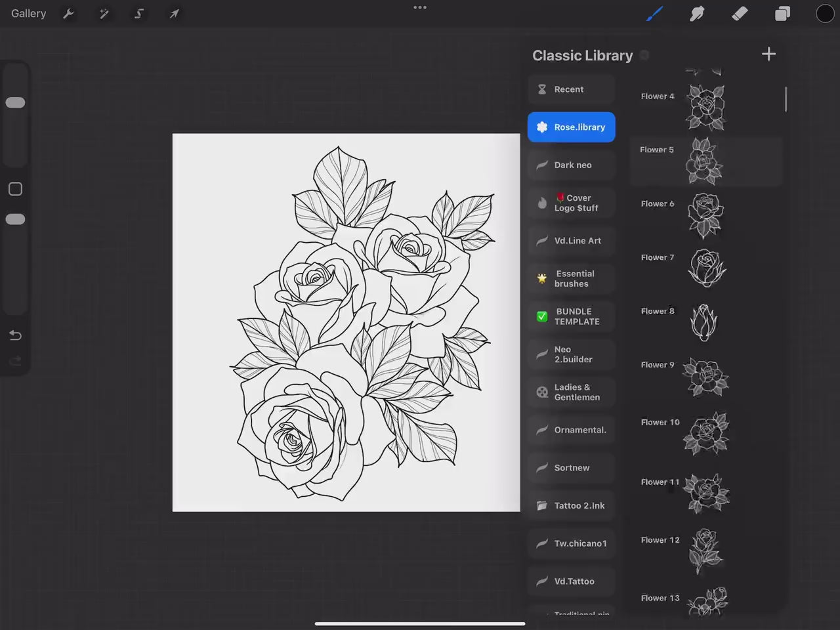This screenshot has width=840, height=630.
Task: Choose the Flower 12 brush
Action: 706,551
